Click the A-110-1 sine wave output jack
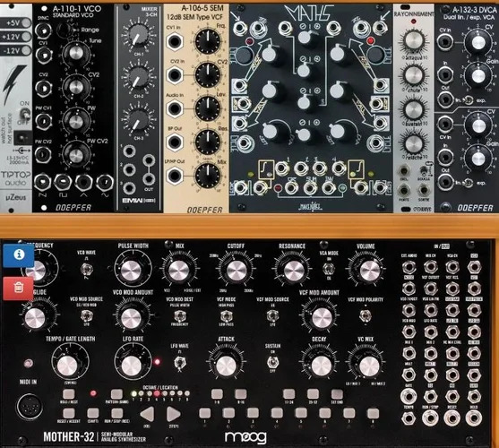499x448 pixels. (105, 182)
